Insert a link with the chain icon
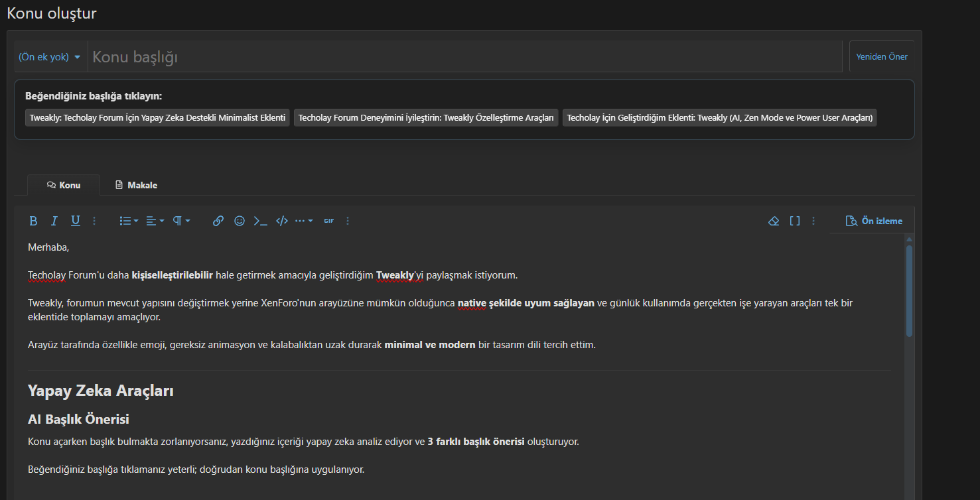Viewport: 980px width, 500px height. [x=218, y=221]
